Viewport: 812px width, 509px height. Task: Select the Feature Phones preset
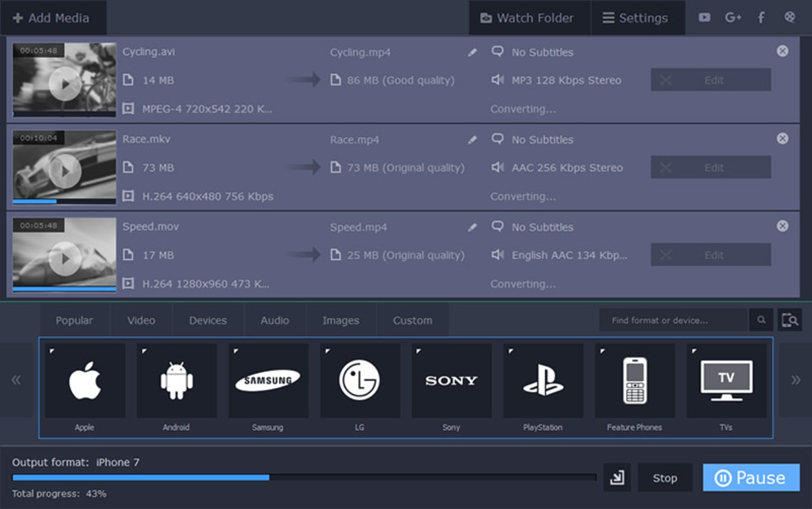[x=635, y=380]
